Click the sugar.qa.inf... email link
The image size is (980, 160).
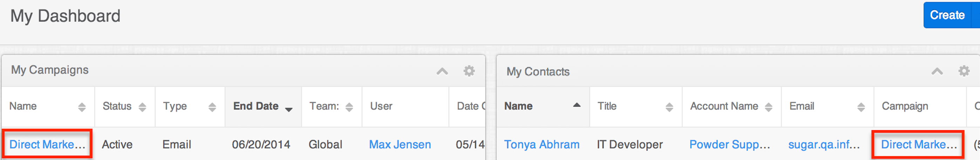click(x=824, y=144)
